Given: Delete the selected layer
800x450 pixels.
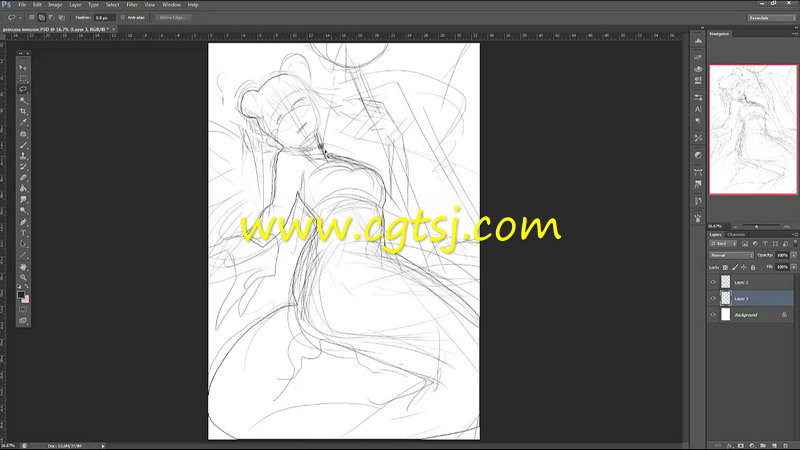Looking at the screenshot, I should 786,446.
